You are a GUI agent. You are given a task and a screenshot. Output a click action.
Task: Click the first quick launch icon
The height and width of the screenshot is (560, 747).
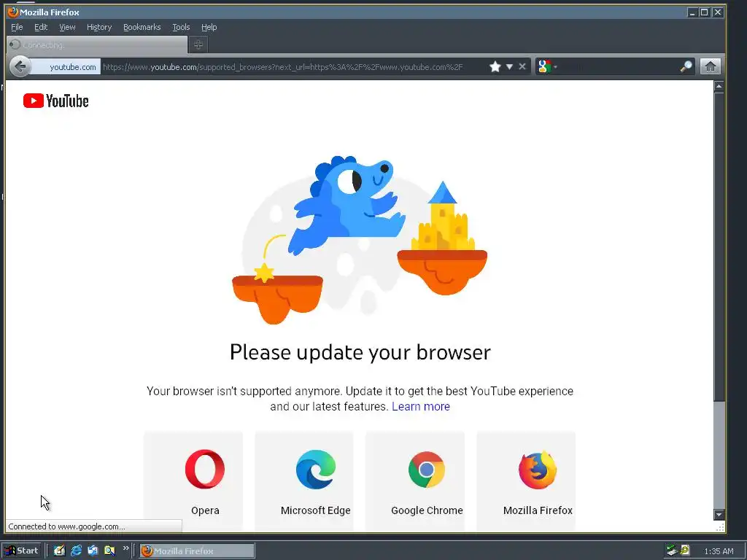pos(59,551)
